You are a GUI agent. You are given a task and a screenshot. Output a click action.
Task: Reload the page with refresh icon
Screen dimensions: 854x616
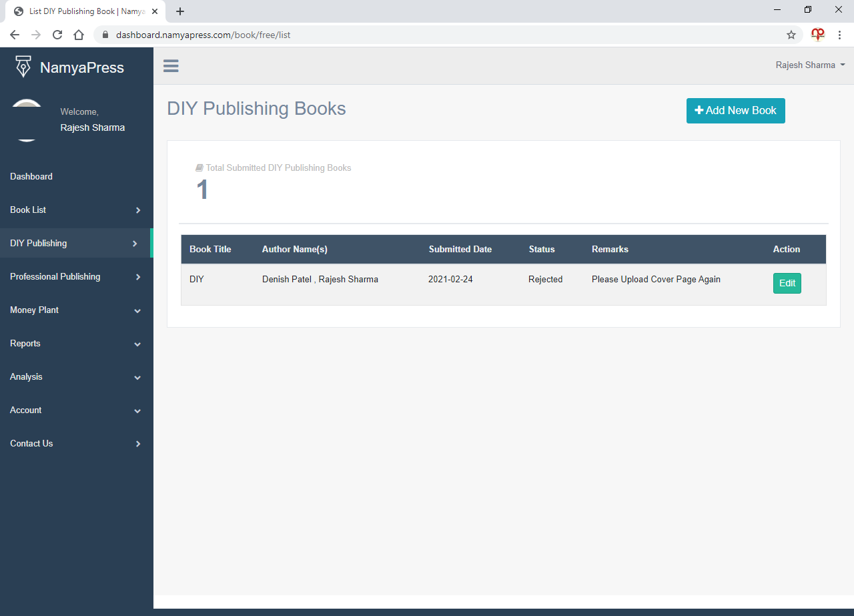point(57,35)
